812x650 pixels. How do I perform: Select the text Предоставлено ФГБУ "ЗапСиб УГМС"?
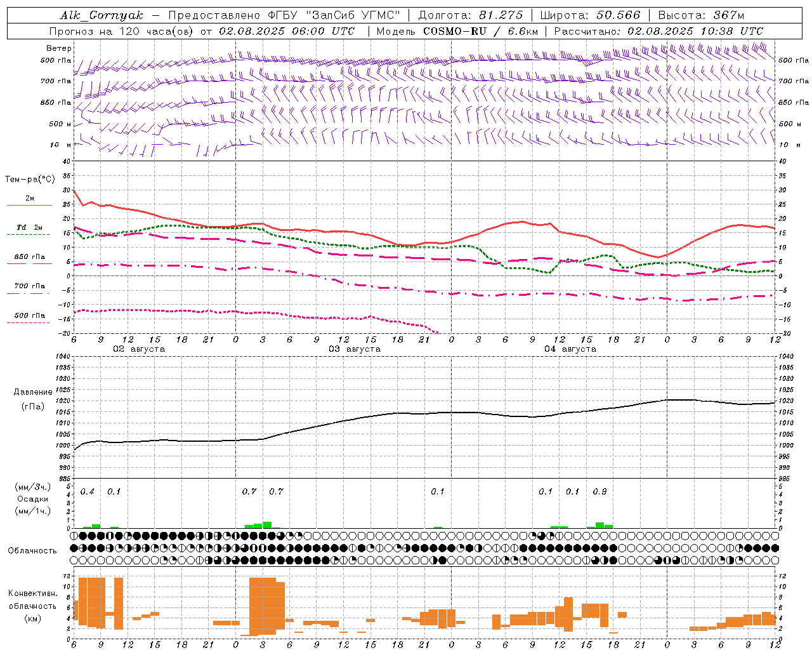(284, 15)
